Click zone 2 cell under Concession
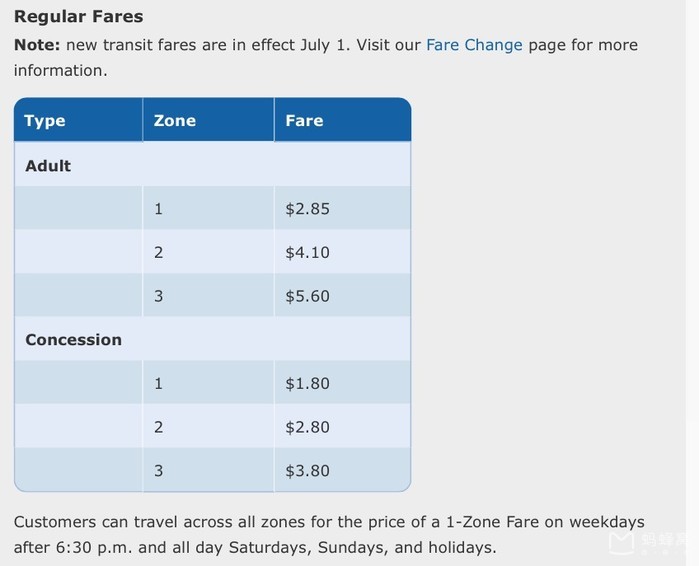This screenshot has height=566, width=699. coord(159,427)
